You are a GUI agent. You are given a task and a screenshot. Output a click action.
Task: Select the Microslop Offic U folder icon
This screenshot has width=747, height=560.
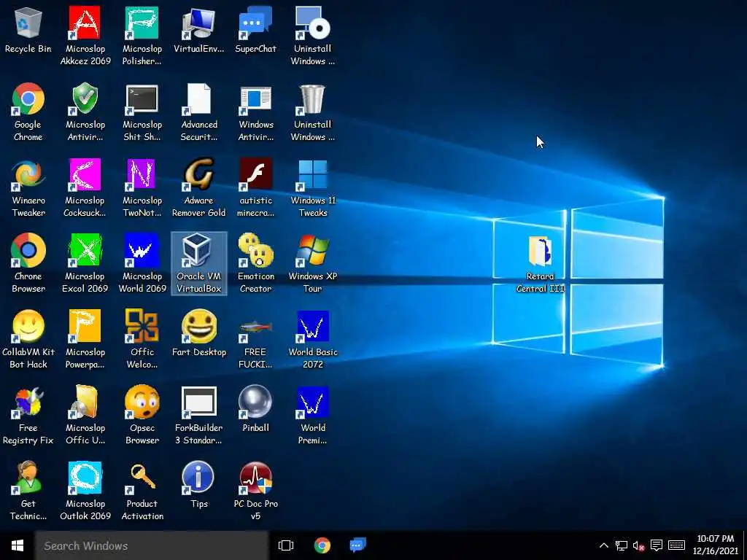(85, 402)
